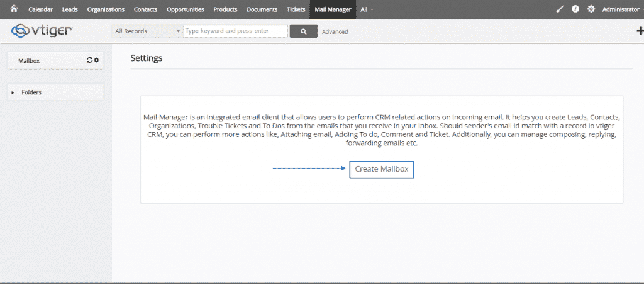Open the Tickets module

point(296,9)
